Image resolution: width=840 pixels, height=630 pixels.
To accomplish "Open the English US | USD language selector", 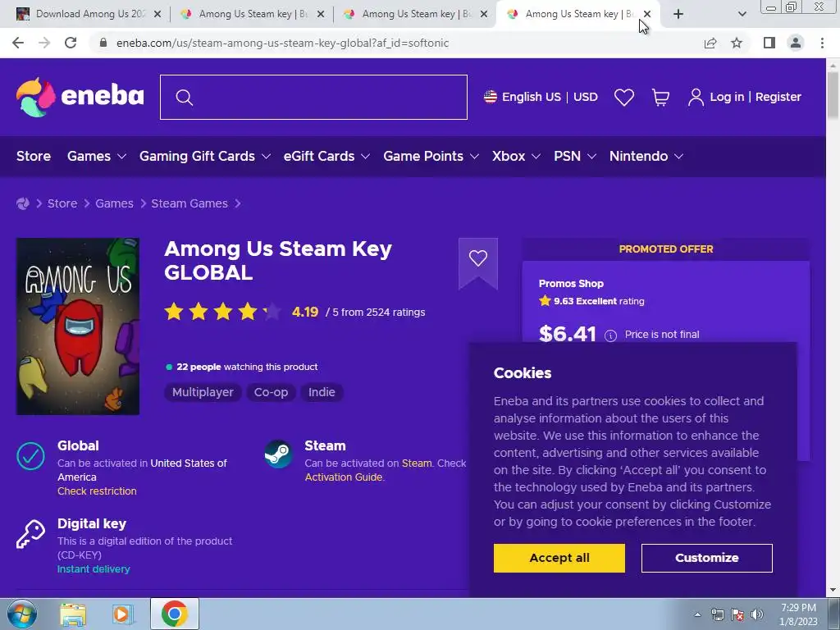I will pos(541,97).
